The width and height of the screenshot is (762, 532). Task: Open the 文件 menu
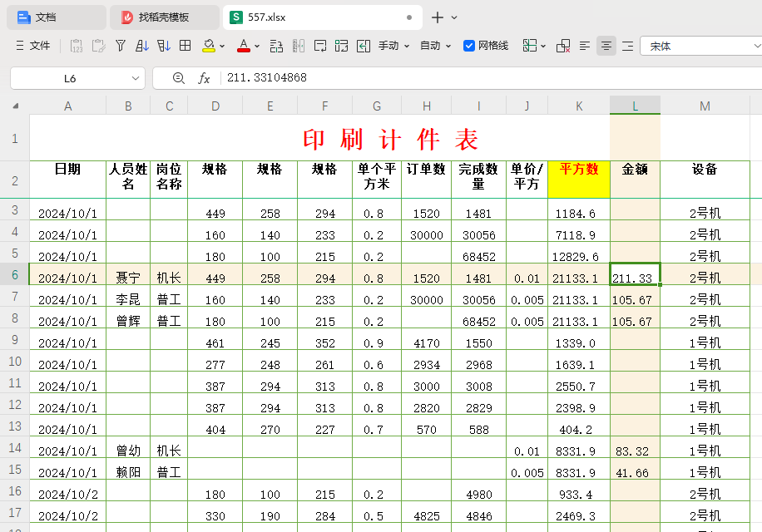pyautogui.click(x=33, y=46)
